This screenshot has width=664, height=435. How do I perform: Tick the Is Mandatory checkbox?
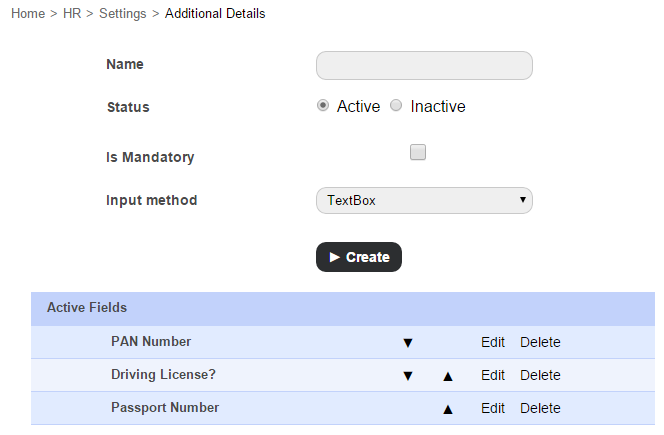click(x=418, y=153)
